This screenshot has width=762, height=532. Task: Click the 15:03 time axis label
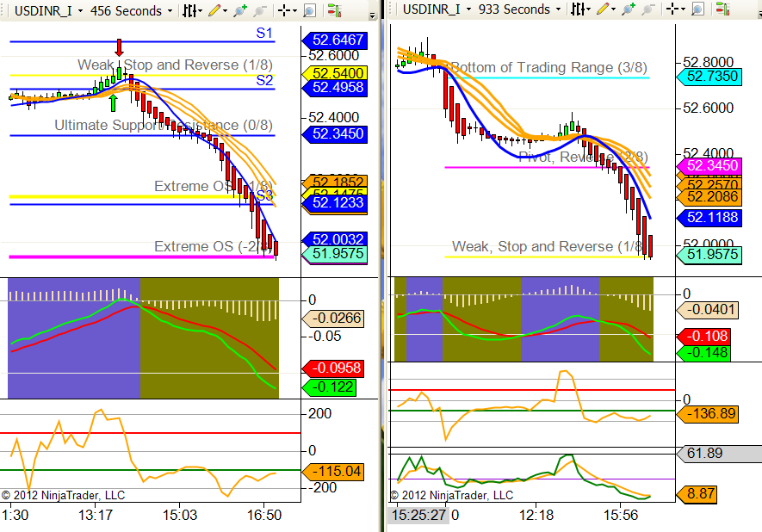pos(180,515)
